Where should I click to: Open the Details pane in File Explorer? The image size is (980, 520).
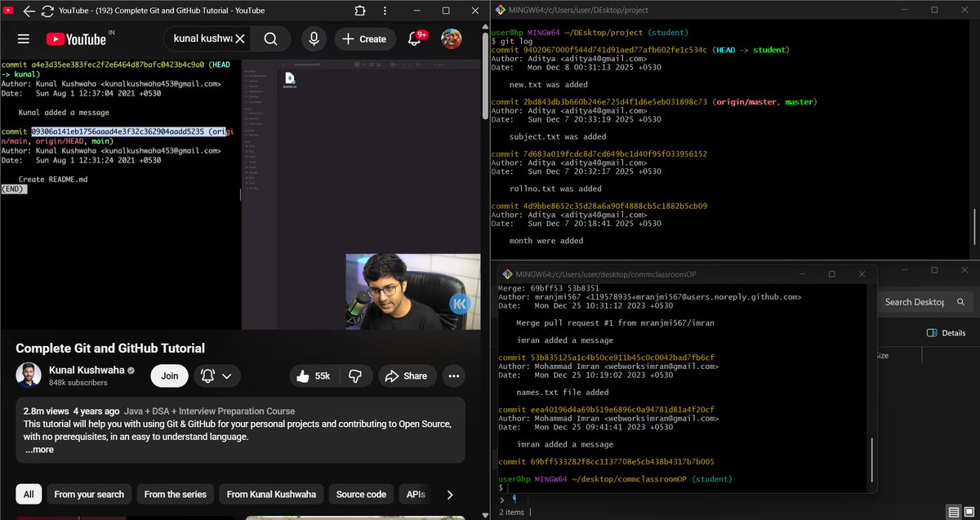[x=947, y=333]
